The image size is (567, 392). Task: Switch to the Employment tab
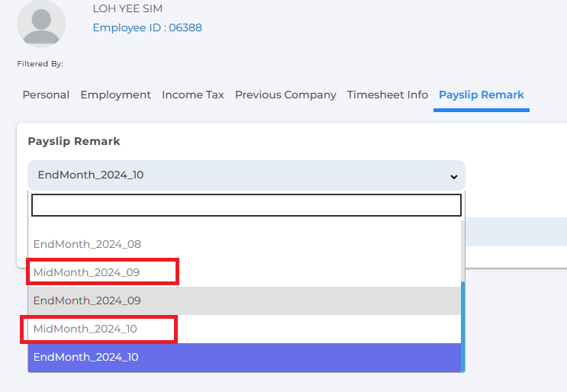tap(116, 95)
